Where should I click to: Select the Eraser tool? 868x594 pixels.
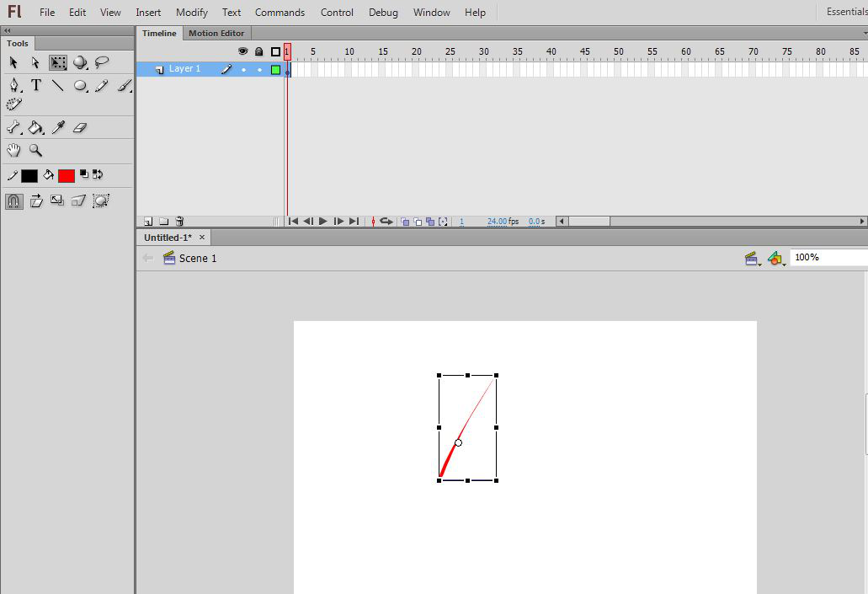(80, 127)
